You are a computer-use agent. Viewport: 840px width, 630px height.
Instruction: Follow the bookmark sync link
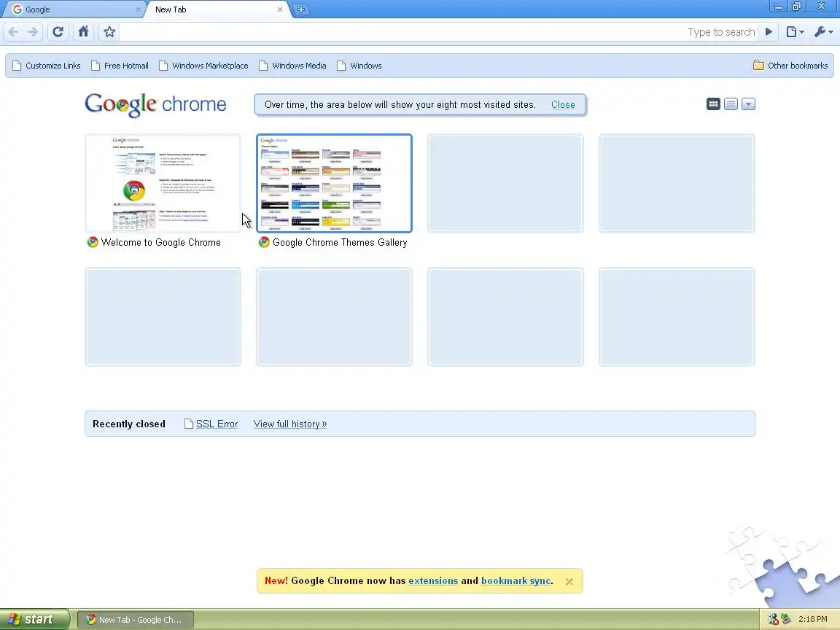[516, 581]
